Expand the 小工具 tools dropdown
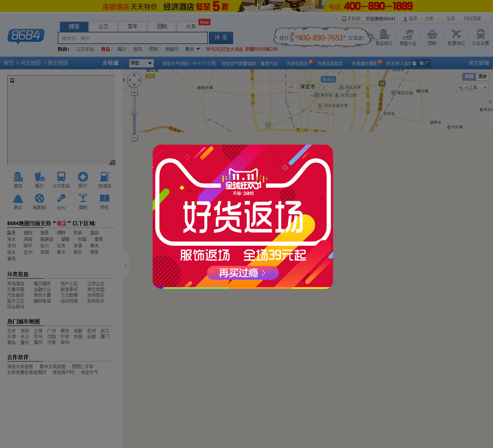 pos(472,88)
